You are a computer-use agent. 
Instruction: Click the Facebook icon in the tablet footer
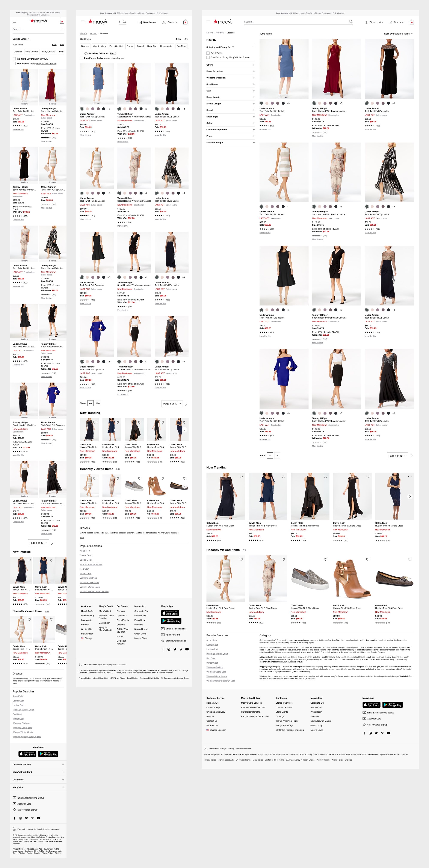(x=163, y=649)
